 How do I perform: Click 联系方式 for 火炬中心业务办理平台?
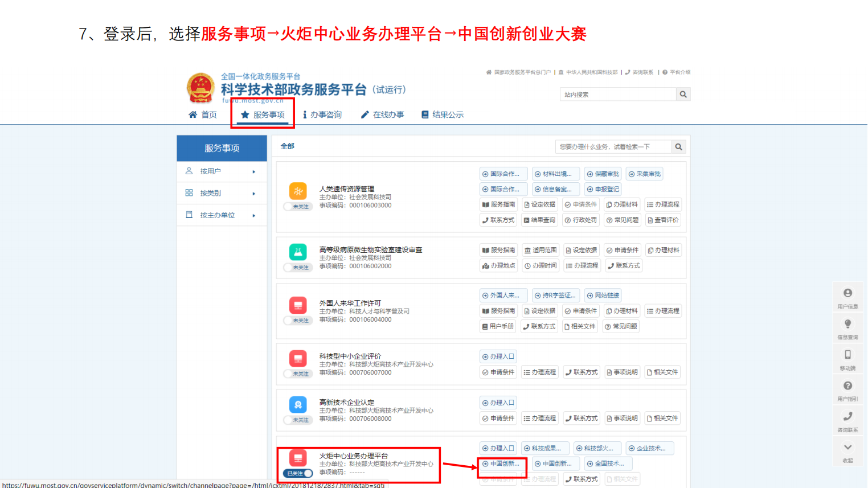coord(582,479)
